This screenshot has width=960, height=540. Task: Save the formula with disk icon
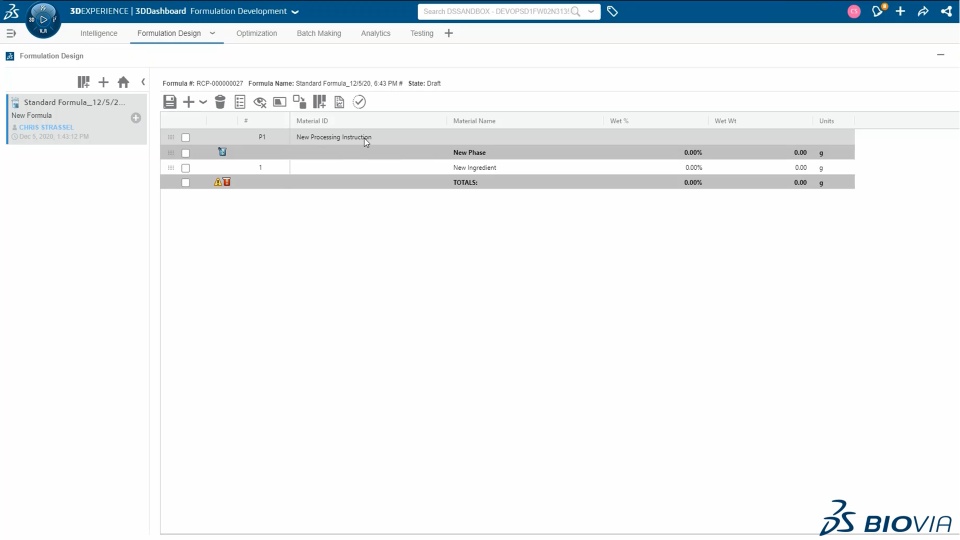[x=170, y=102]
